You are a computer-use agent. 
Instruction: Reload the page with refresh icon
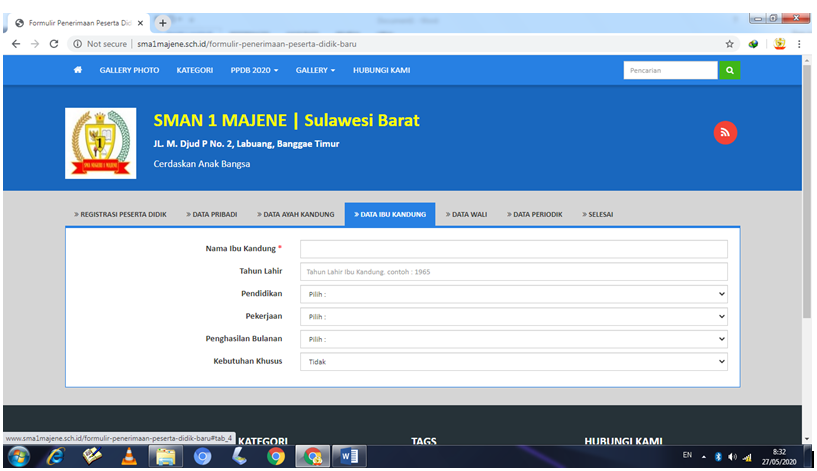(54, 44)
